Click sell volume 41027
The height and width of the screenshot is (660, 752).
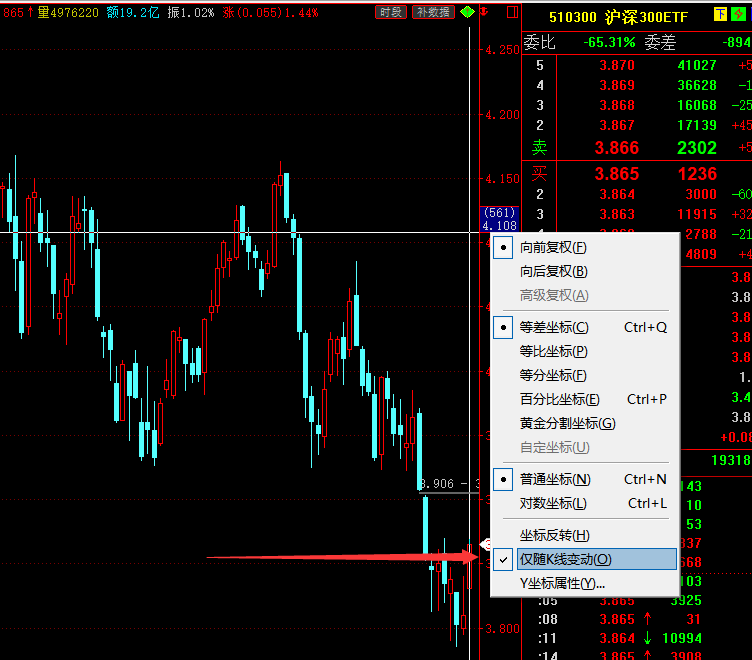tap(697, 65)
